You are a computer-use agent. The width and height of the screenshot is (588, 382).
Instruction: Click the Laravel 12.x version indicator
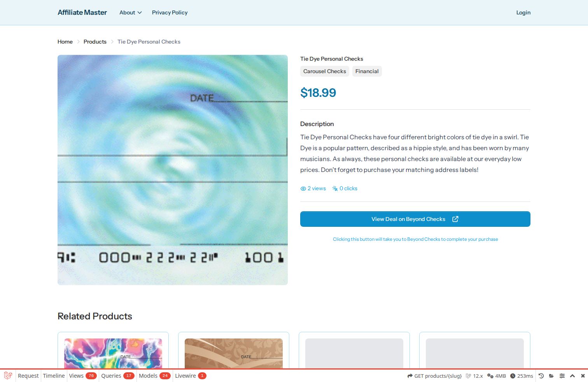click(x=474, y=376)
